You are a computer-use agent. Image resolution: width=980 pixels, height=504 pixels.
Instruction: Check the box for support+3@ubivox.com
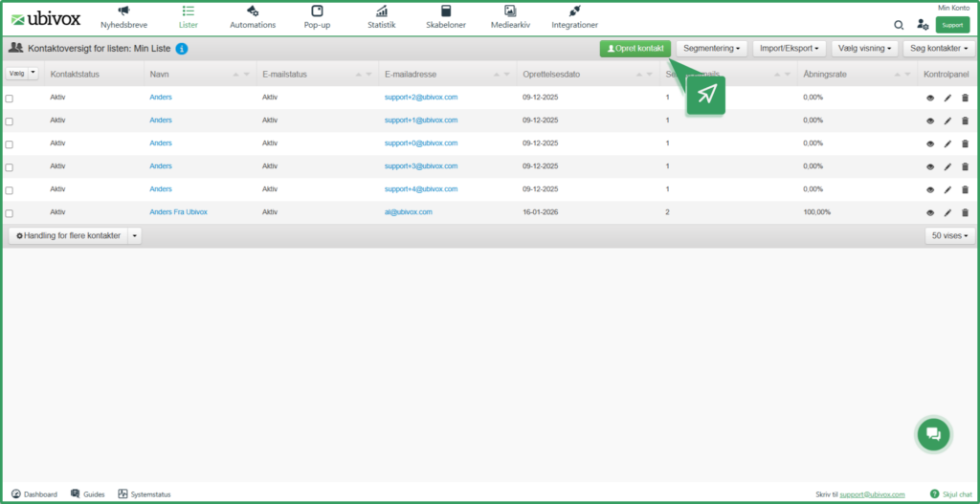pyautogui.click(x=10, y=167)
